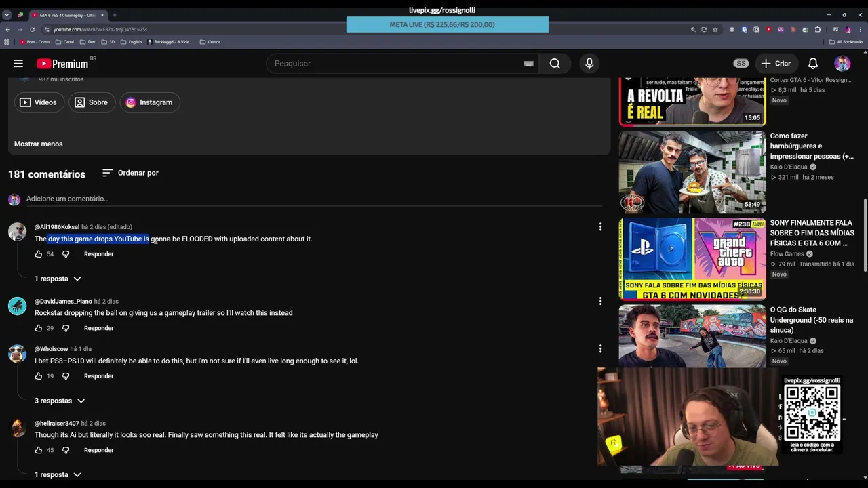Viewport: 868px width, 488px height.
Task: Dislike the comment by @DavidJames_Piano
Action: (66, 328)
